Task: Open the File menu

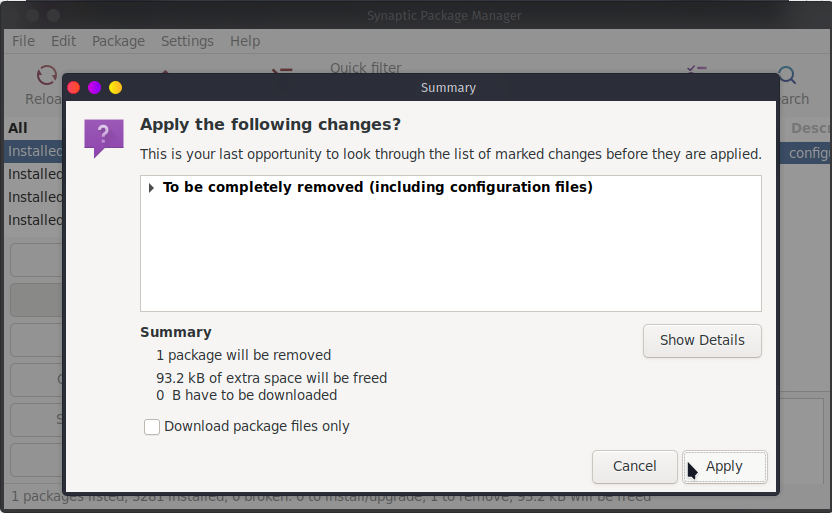Action: (23, 41)
